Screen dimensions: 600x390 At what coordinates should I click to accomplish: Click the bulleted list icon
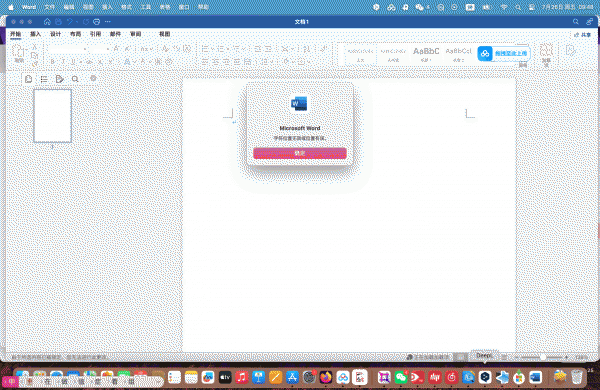click(205, 49)
